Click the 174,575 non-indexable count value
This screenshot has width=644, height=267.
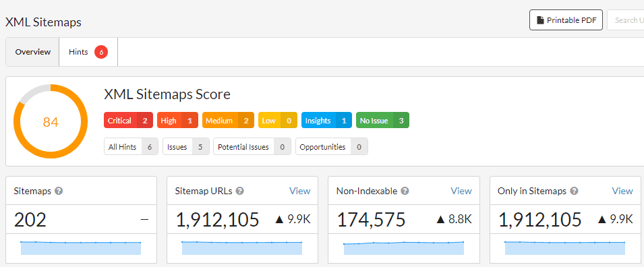(372, 220)
